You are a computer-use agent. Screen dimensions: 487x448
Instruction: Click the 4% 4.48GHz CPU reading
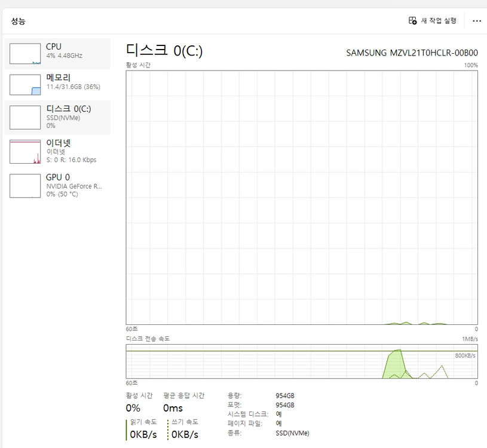tap(65, 56)
